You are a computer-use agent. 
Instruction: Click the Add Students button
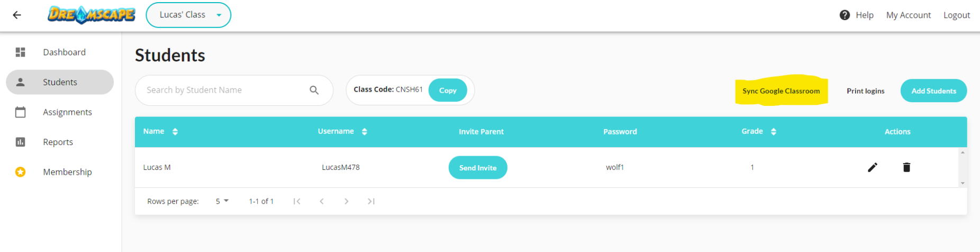[x=933, y=91]
